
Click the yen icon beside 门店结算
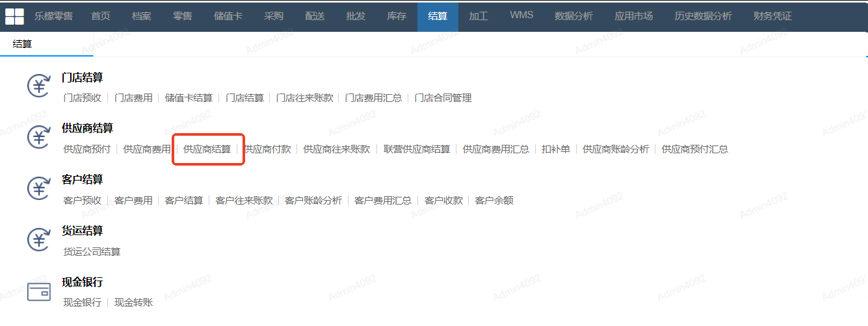[39, 86]
